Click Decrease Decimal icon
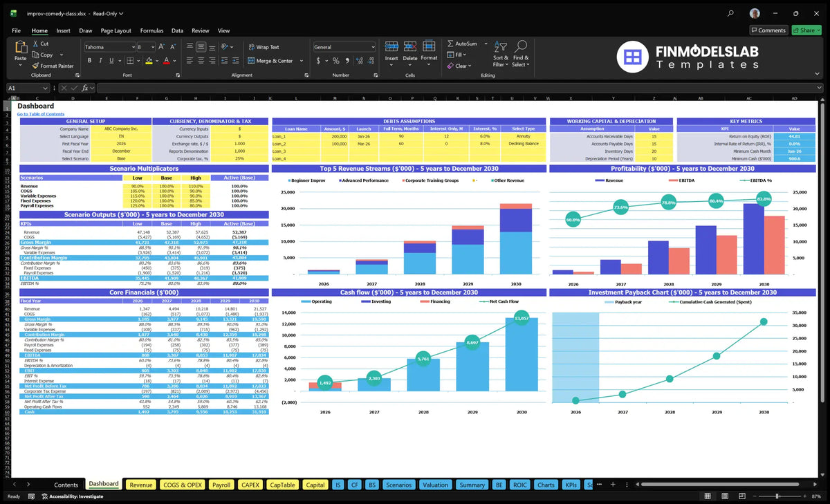This screenshot has height=504, width=830. 369,61
